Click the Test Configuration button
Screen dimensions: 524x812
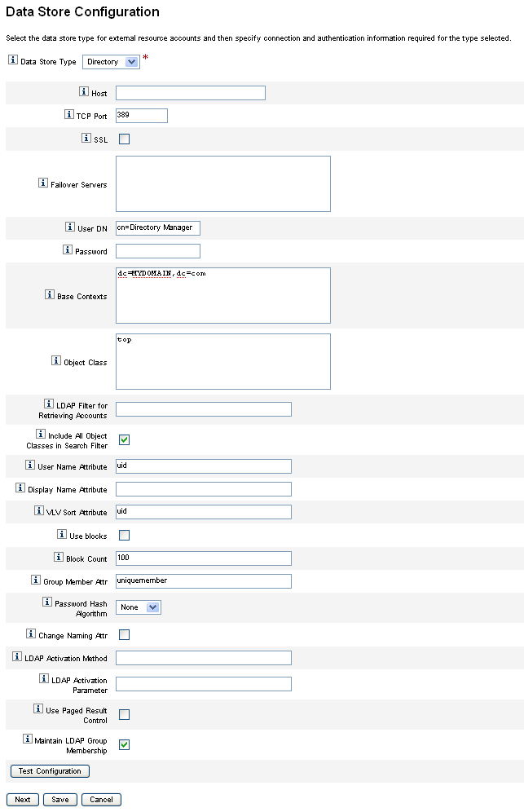click(51, 771)
